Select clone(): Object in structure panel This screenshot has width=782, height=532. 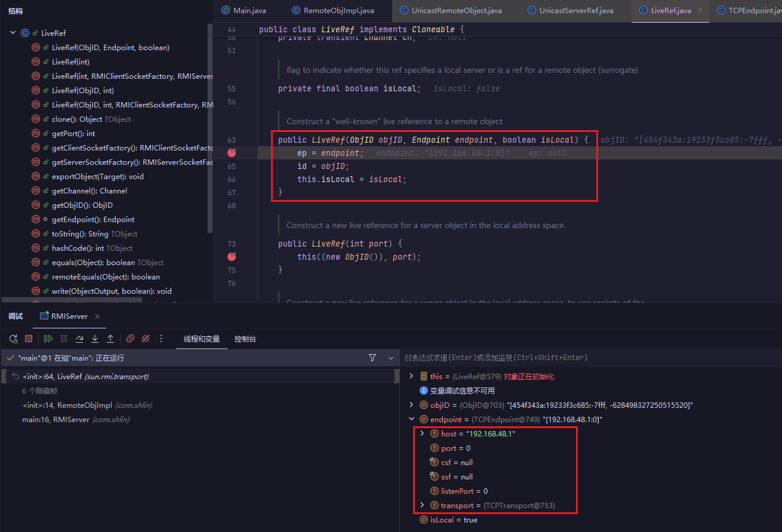pos(91,119)
